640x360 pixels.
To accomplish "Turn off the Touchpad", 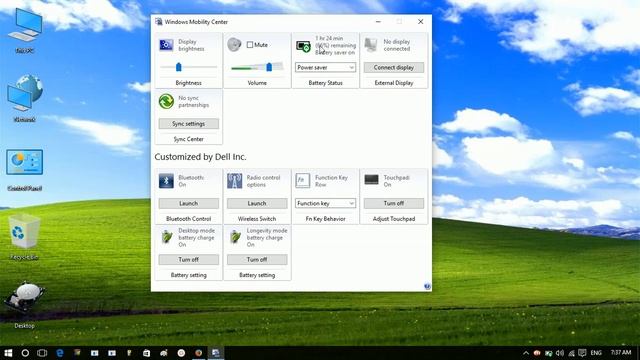I will pos(393,203).
